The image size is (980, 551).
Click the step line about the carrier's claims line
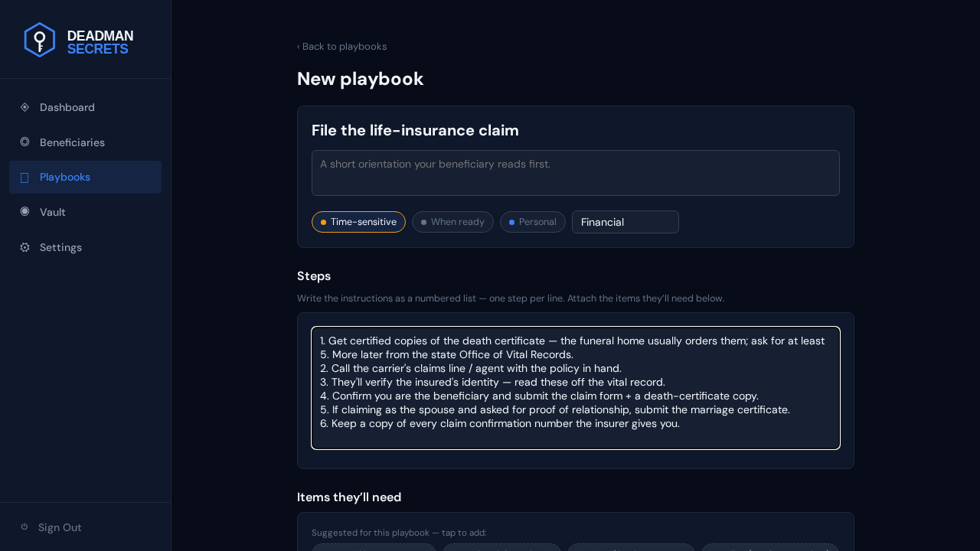(x=471, y=368)
